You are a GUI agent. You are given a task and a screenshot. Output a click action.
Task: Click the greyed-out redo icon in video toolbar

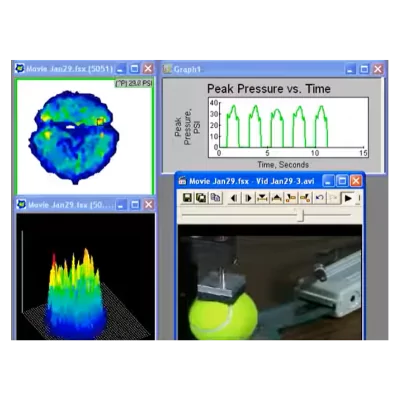coord(332,198)
